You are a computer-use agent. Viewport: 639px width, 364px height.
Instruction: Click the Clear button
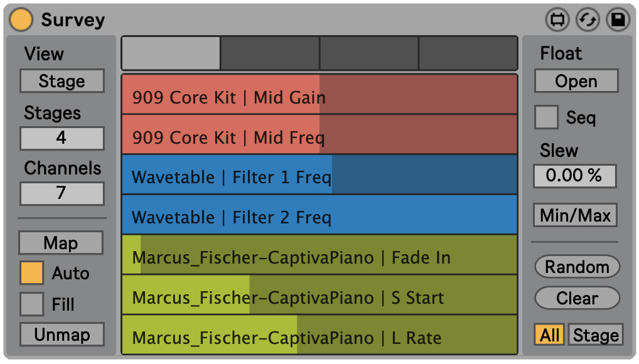click(x=577, y=298)
